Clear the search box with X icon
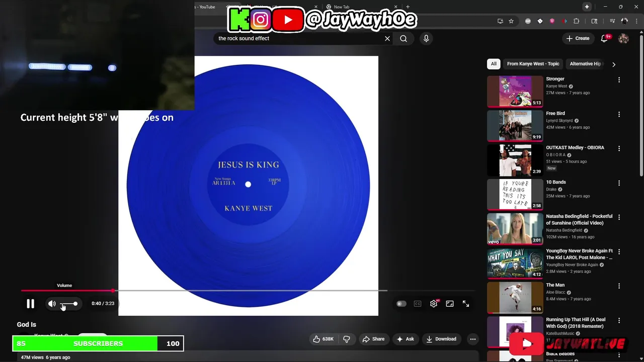Viewport: 644px width, 362px height. pos(387,38)
